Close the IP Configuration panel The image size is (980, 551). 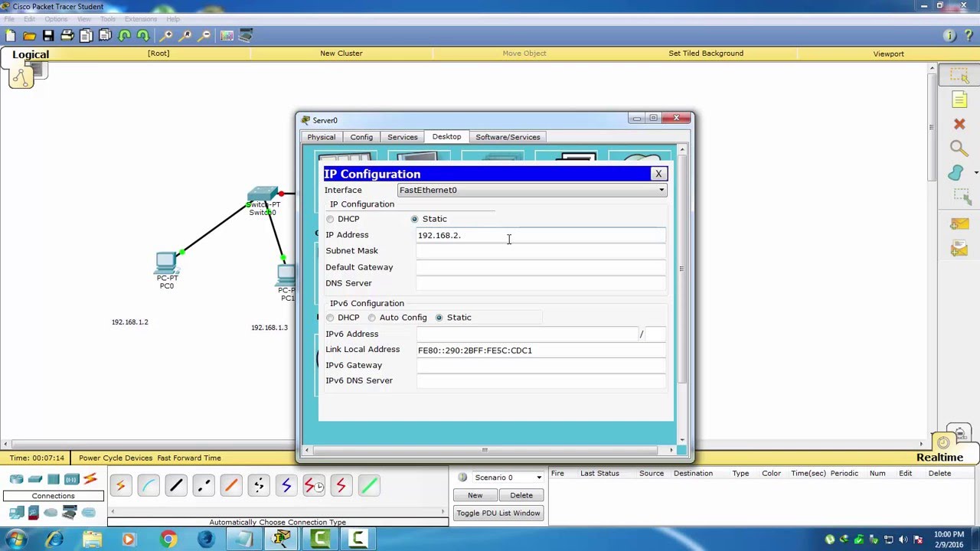(x=658, y=174)
